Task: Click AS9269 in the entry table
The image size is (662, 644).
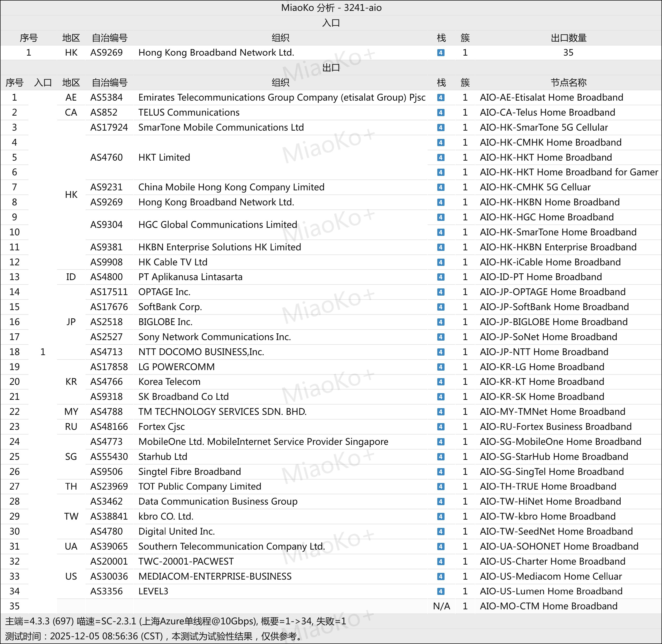Action: 106,53
